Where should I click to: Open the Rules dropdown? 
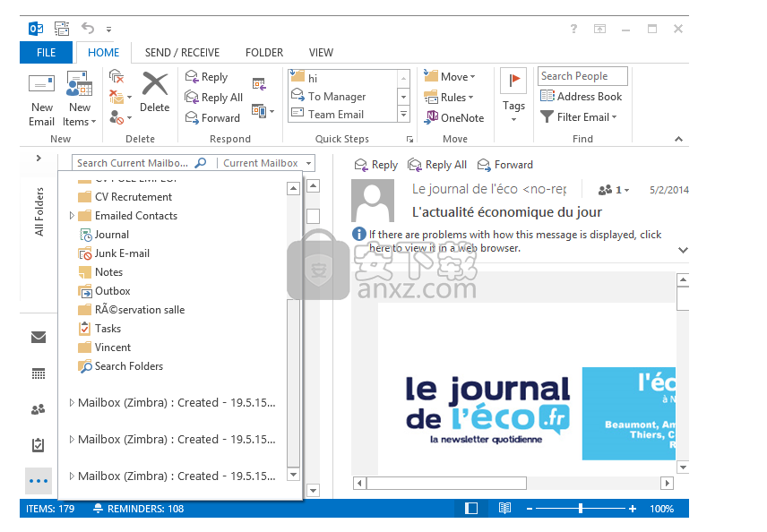pyautogui.click(x=449, y=98)
